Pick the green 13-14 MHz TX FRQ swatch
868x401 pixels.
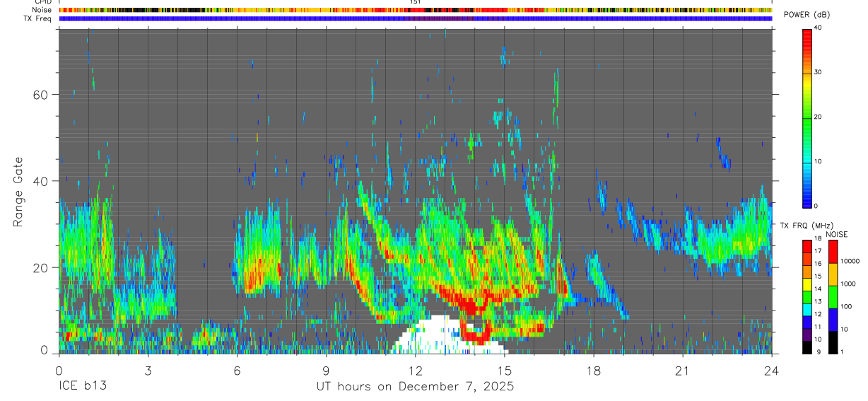(807, 297)
